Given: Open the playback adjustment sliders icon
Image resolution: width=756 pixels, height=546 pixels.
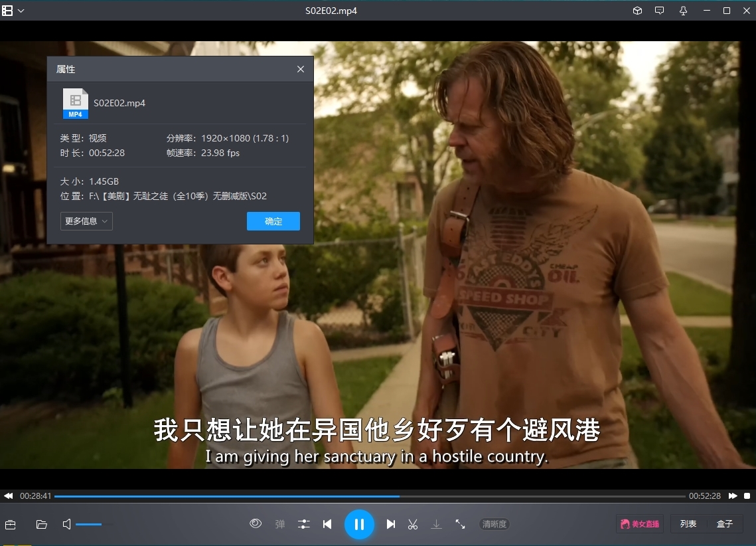Looking at the screenshot, I should [304, 524].
